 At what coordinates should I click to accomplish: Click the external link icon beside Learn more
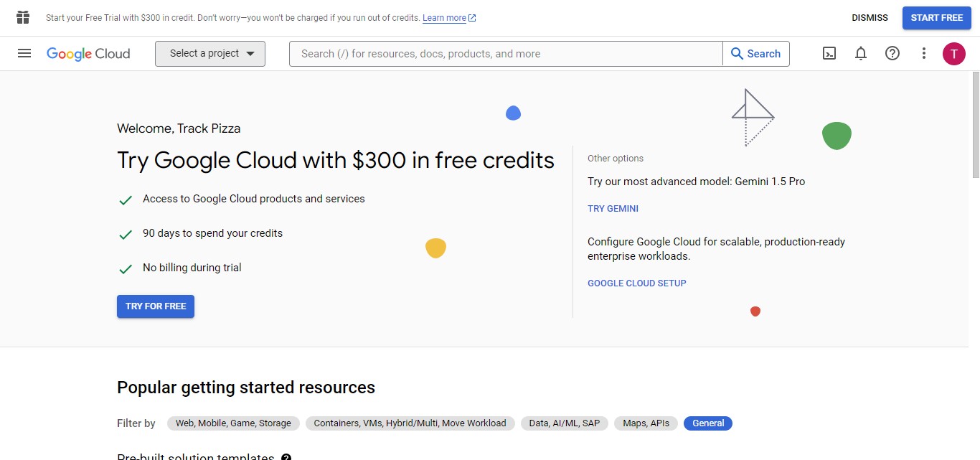tap(473, 17)
